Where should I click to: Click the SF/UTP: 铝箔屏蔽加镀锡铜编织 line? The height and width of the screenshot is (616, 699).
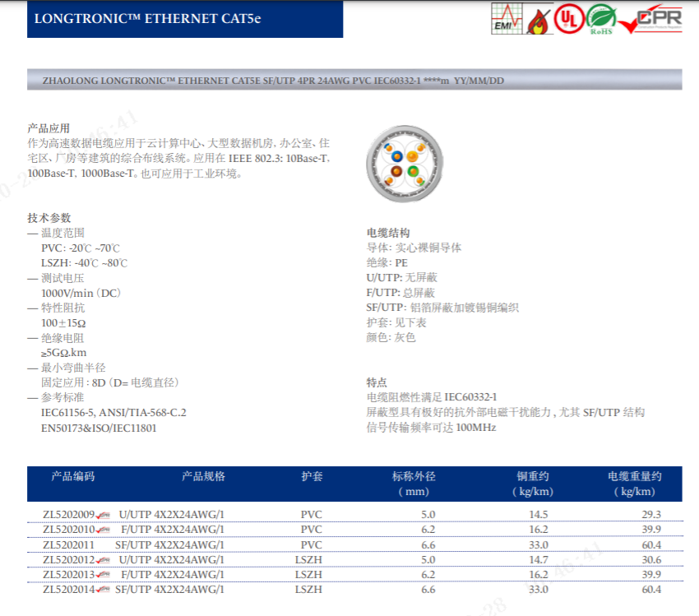442,308
